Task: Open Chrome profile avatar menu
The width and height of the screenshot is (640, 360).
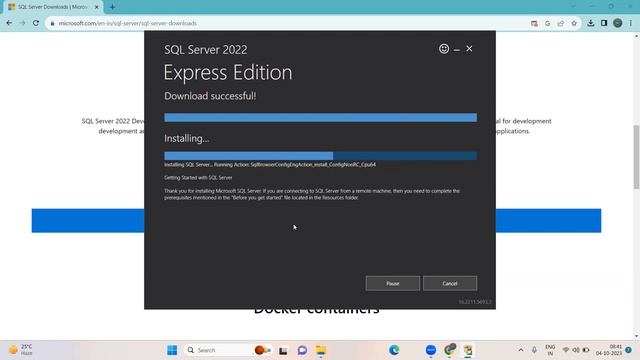Action: point(618,23)
